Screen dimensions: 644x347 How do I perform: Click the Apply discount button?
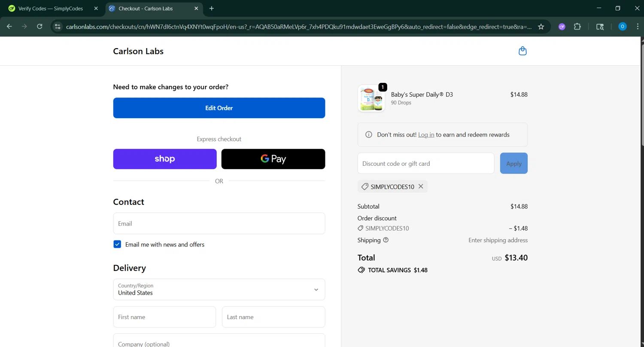[513, 163]
